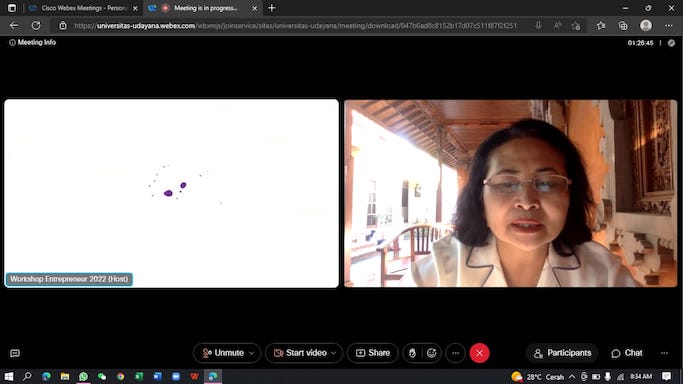
Task: Click the microphone permission icon in the address bar
Action: tap(538, 26)
